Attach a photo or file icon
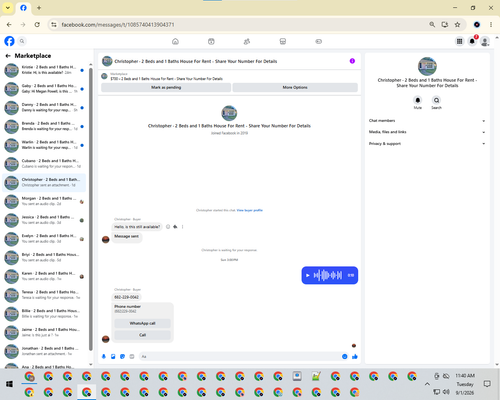 point(113,356)
